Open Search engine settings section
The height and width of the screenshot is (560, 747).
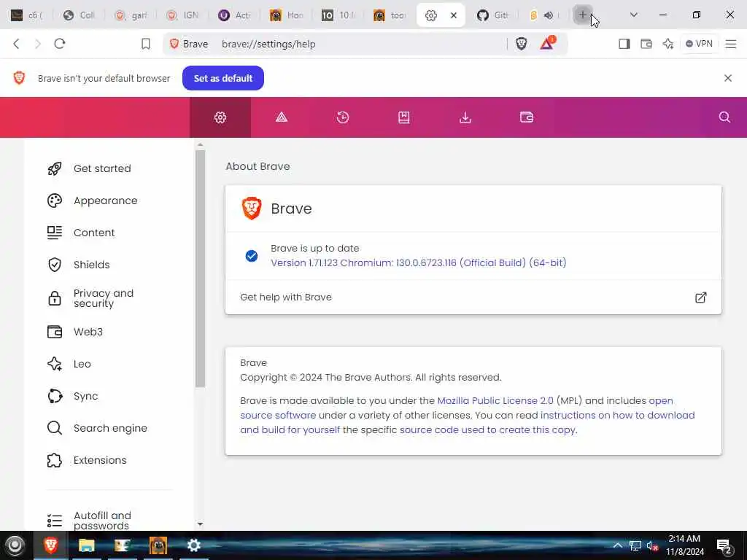tap(110, 428)
